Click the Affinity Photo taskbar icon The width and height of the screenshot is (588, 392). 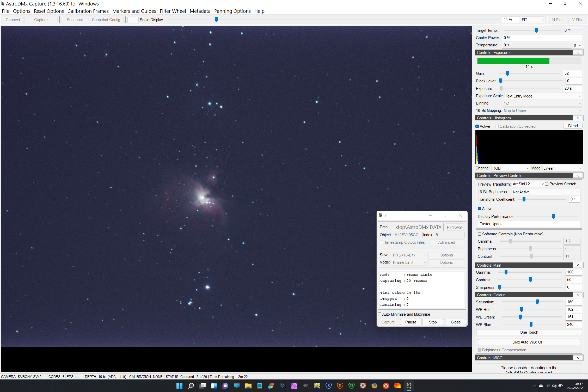(294, 386)
